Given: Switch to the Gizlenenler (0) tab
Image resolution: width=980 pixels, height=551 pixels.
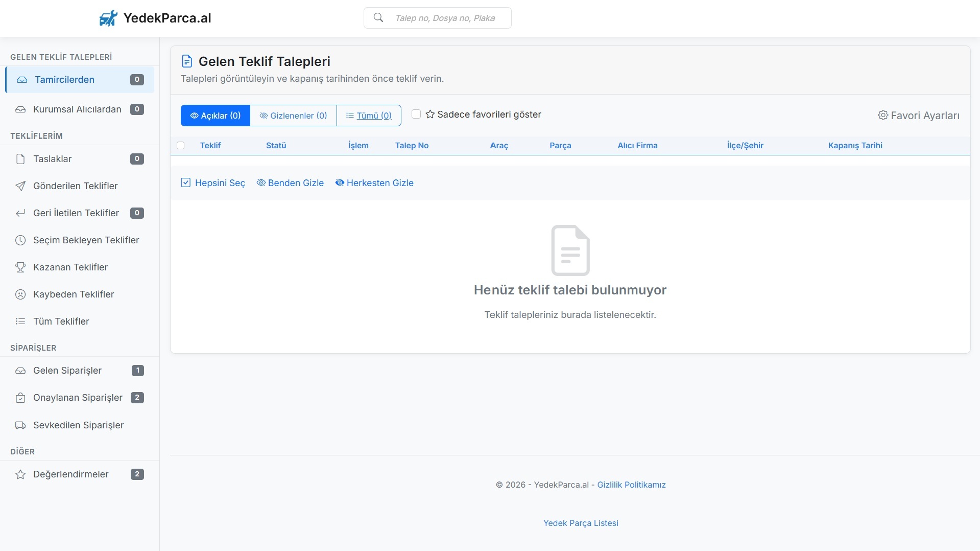Looking at the screenshot, I should (293, 116).
